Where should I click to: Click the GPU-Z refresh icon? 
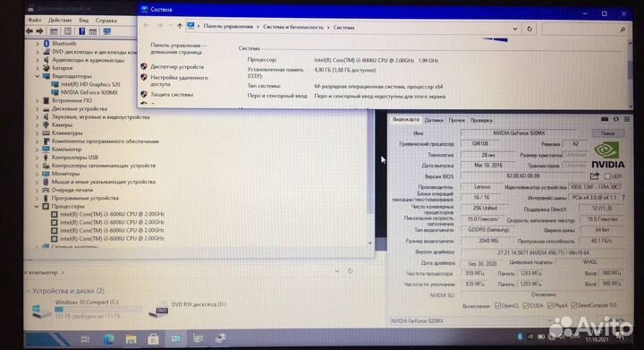(616, 119)
